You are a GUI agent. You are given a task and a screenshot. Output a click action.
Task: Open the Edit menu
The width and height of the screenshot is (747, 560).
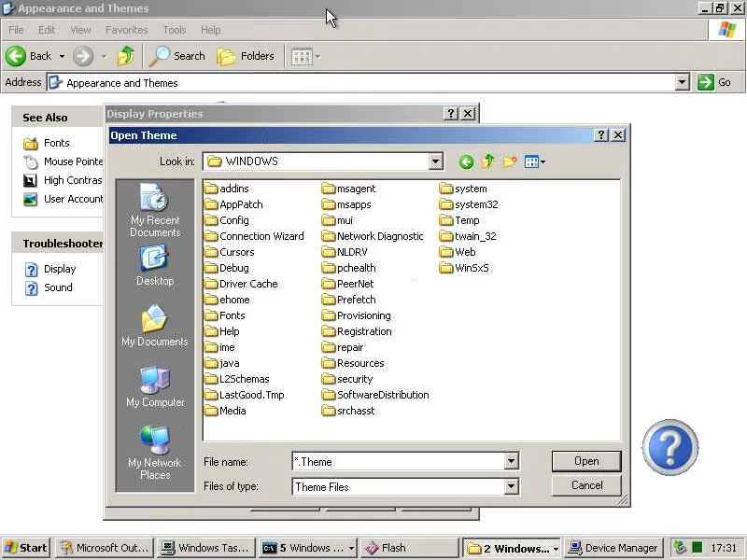pos(46,30)
